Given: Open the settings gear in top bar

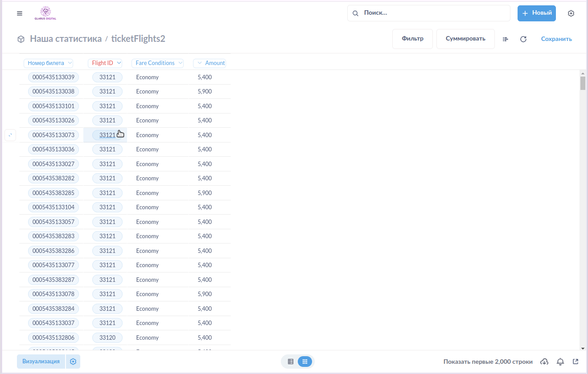Looking at the screenshot, I should point(571,13).
